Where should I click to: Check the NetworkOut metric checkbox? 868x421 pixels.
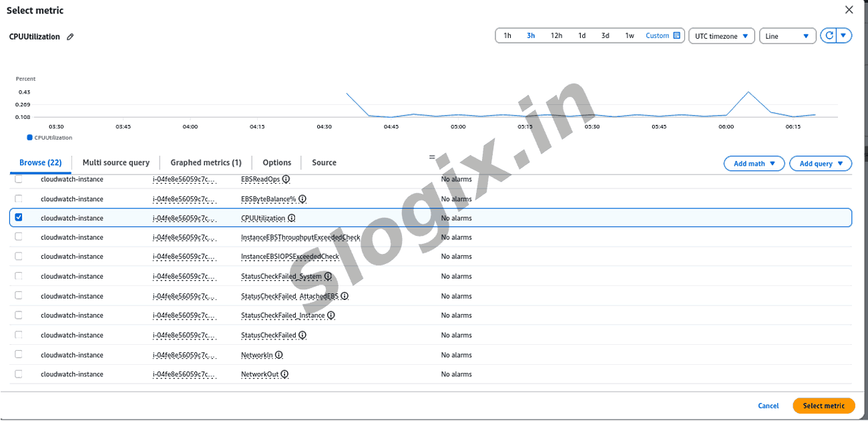19,374
